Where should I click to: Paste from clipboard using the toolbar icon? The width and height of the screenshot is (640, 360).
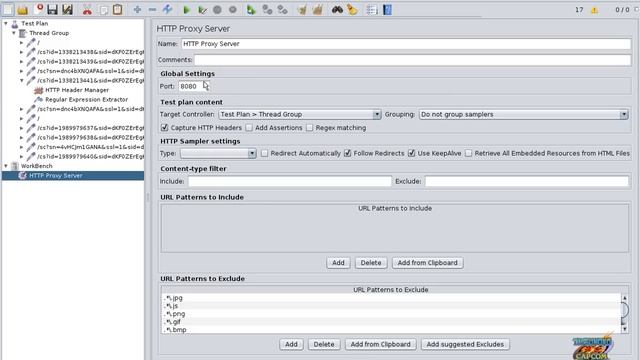click(x=118, y=9)
